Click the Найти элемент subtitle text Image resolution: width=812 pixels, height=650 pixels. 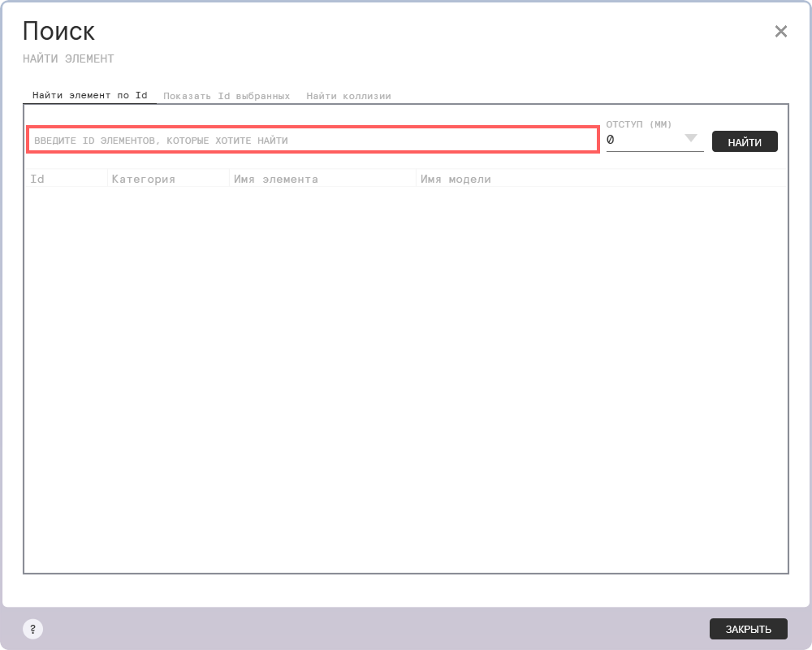pyautogui.click(x=68, y=58)
